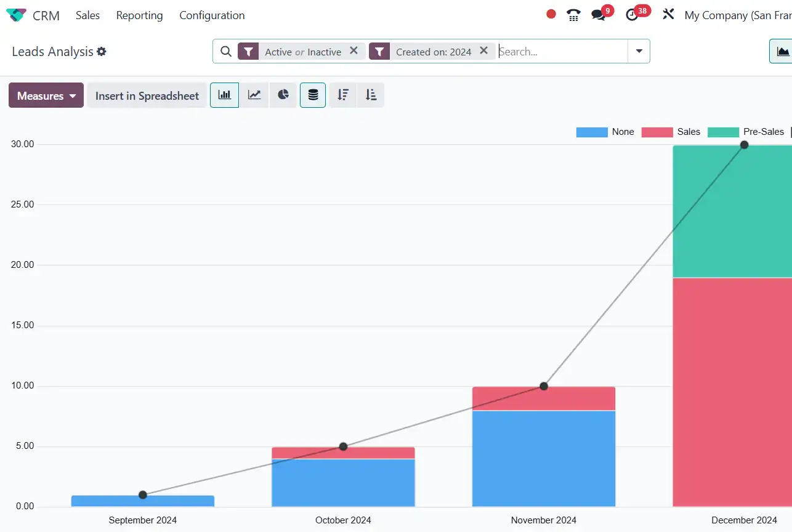
Task: Open the debug tools wrench icon
Action: click(668, 14)
